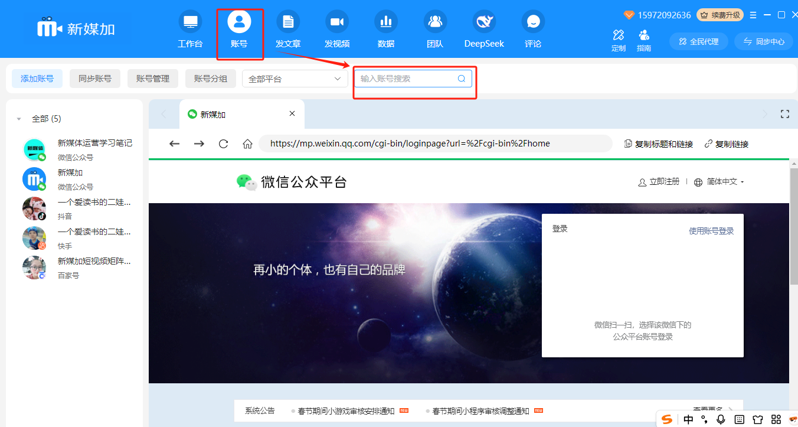Open the 全民代理 button
The width and height of the screenshot is (798, 427).
tap(699, 42)
